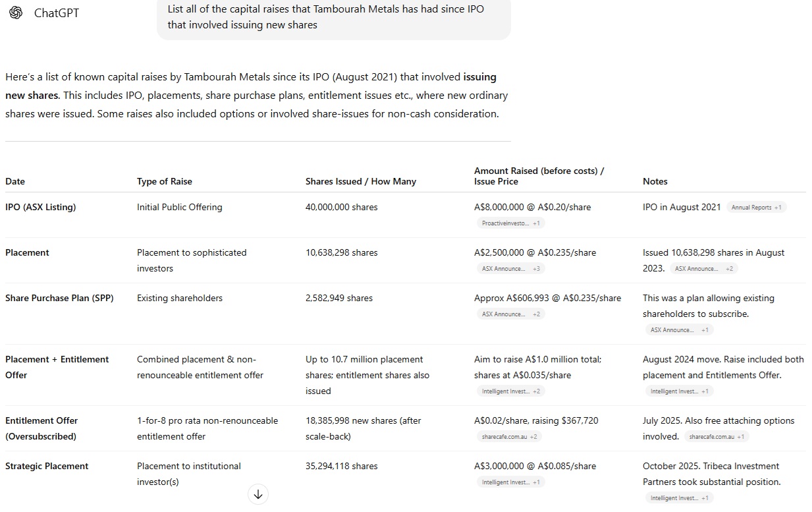Click the Date column header
The image size is (812, 512).
[x=15, y=181]
